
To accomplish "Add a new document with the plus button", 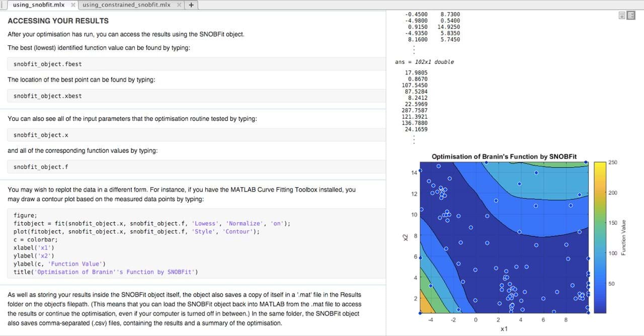I will pyautogui.click(x=191, y=5).
